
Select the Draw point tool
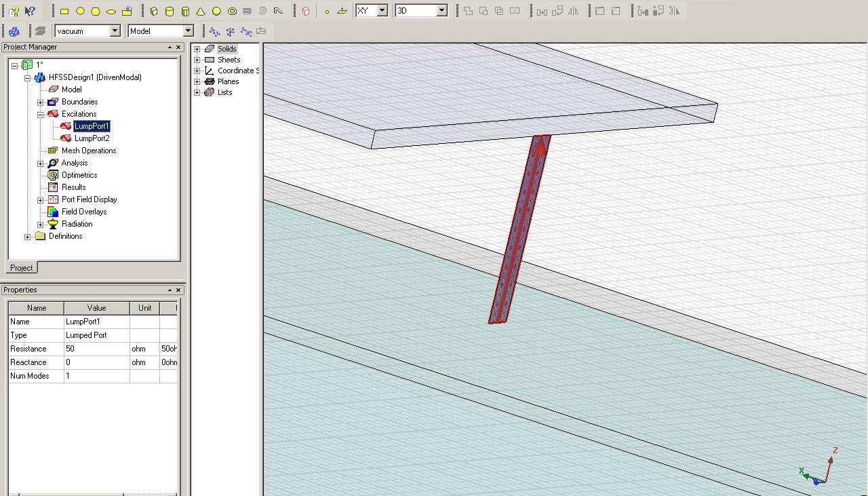(327, 11)
